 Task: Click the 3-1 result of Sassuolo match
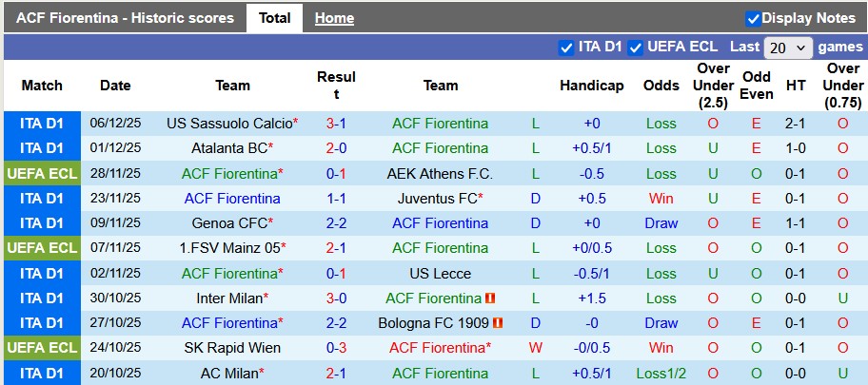pos(336,124)
